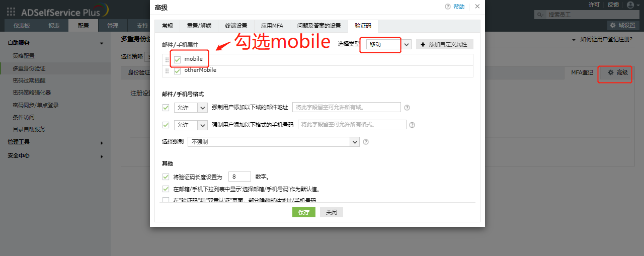Click help icon next to email domain field
The height and width of the screenshot is (256, 644).
click(407, 107)
